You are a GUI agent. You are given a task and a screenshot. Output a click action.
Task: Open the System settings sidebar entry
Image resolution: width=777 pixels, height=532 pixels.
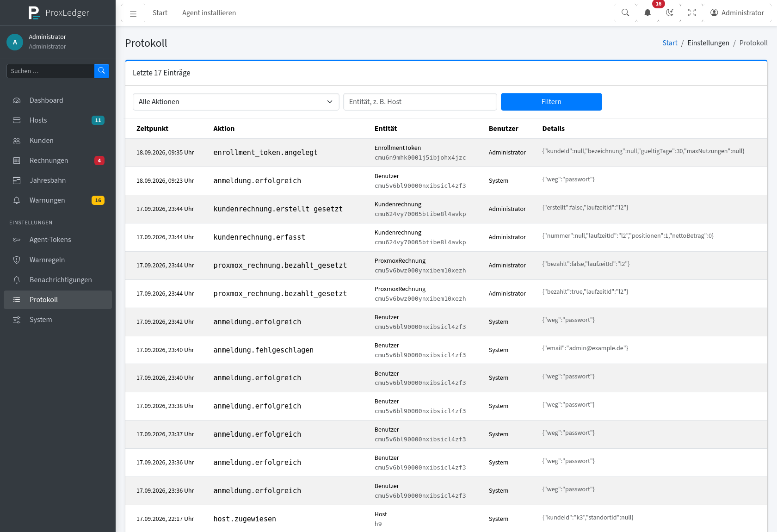tap(58, 320)
